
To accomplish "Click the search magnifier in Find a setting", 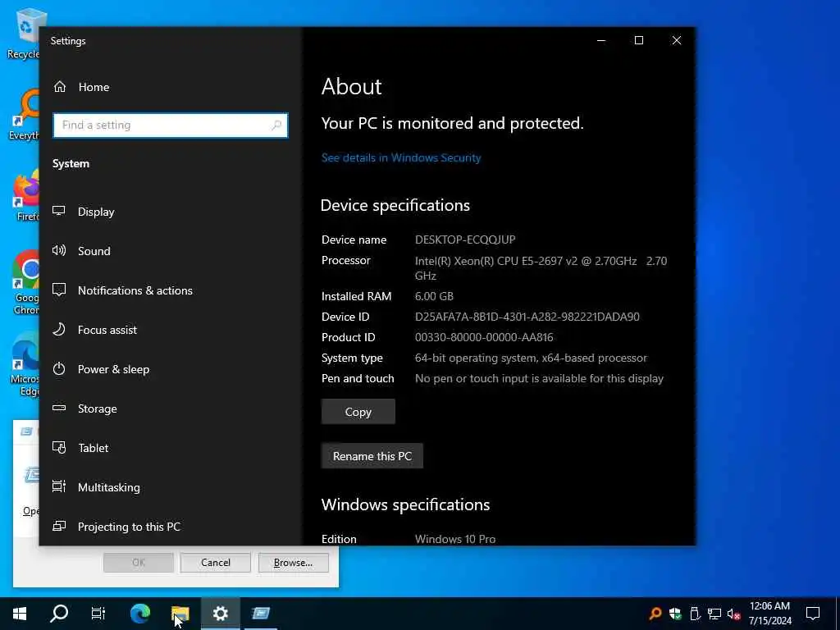I will tap(276, 126).
